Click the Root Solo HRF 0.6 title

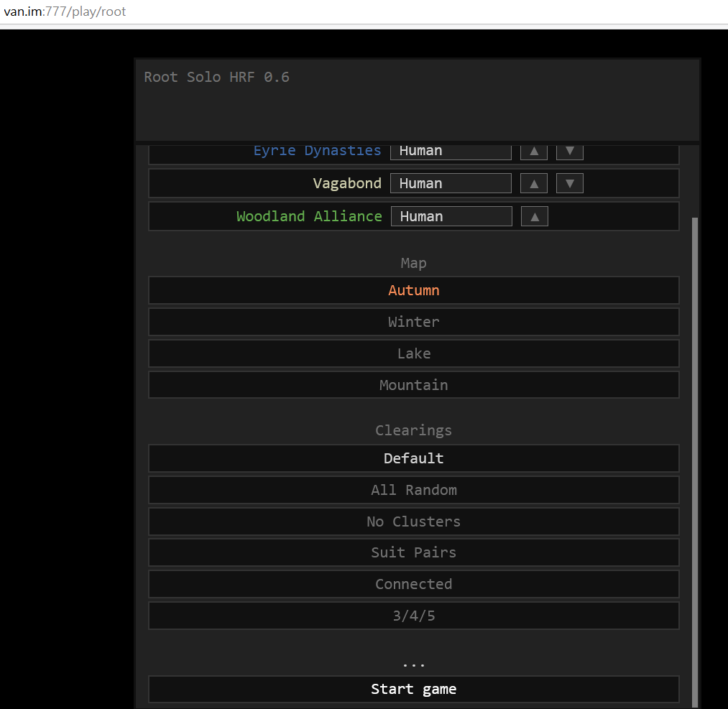[216, 77]
